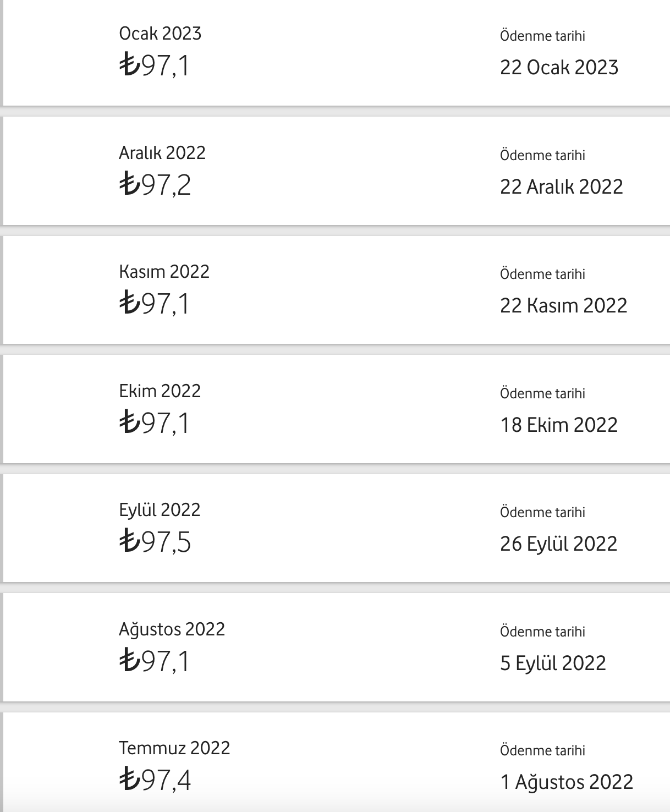Click the ₺97,5 amount for Eylül 2022
Image resolution: width=670 pixels, height=812 pixels.
155,541
